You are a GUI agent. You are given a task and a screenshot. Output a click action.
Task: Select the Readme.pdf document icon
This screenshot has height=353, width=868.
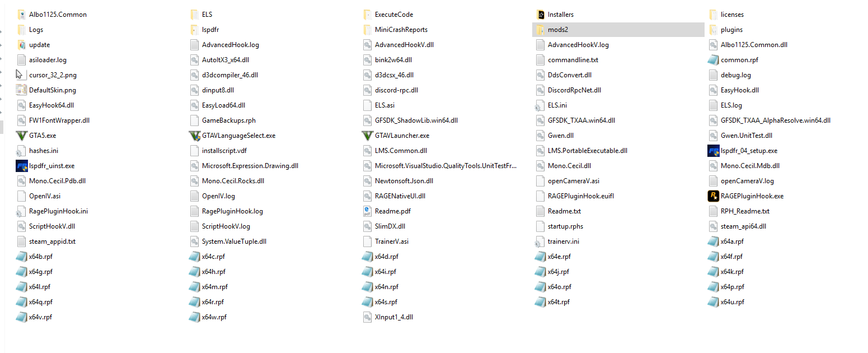367,211
